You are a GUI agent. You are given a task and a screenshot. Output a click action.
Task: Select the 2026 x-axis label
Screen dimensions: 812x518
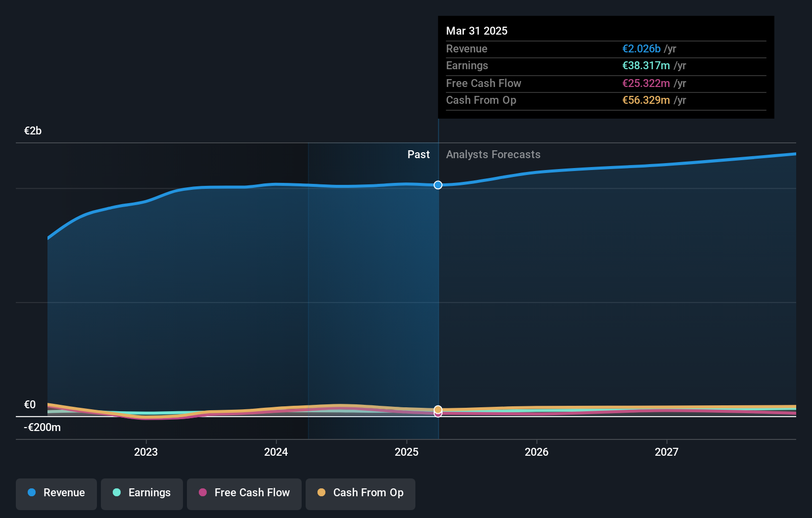(x=537, y=452)
